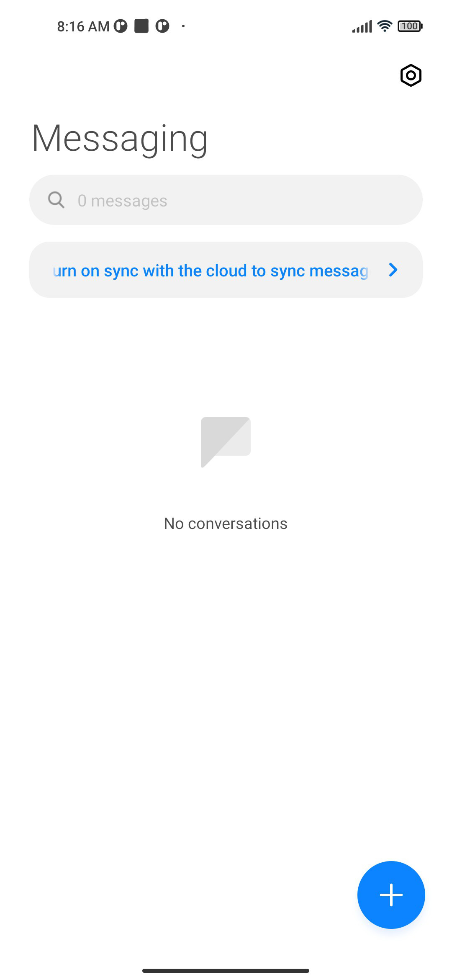
Task: Tap the battery 100 indicator
Action: click(410, 26)
